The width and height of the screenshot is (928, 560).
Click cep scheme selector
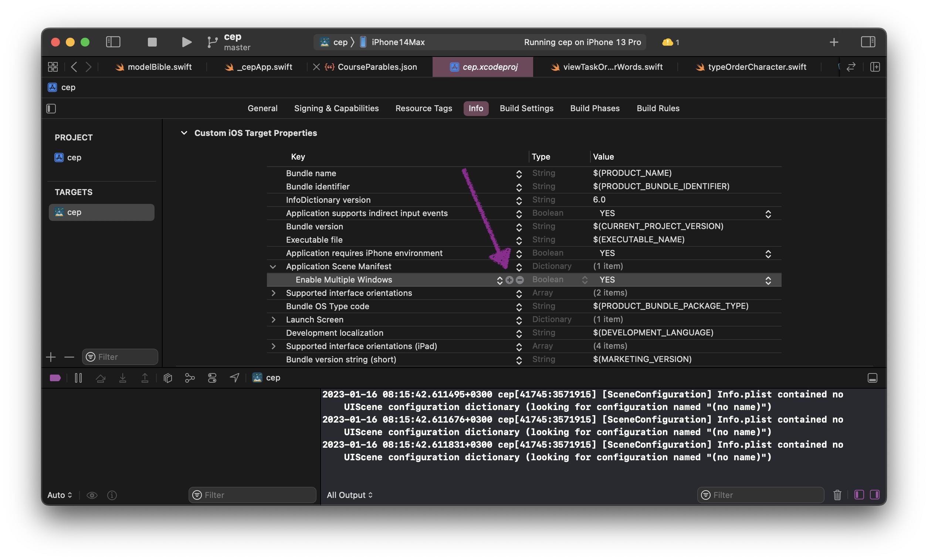pyautogui.click(x=334, y=42)
